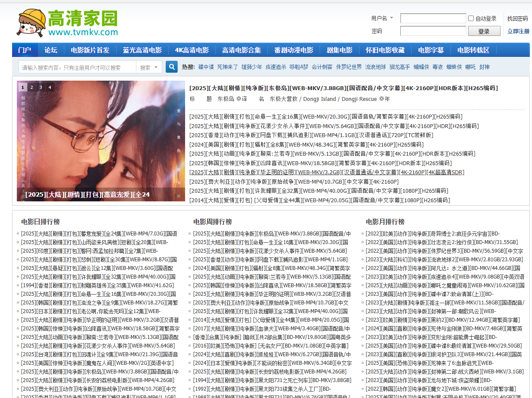Open the 搜索 type dropdown
The width and height of the screenshot is (532, 398).
click(x=149, y=67)
